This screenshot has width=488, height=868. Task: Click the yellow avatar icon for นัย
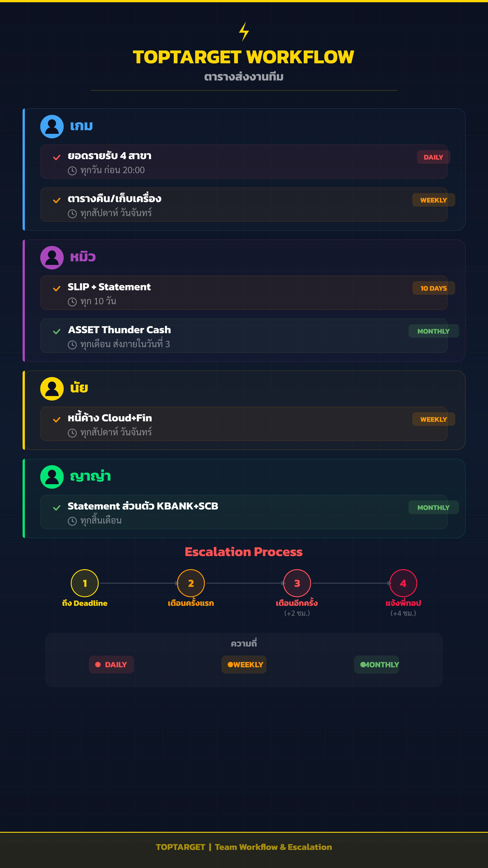point(52,389)
